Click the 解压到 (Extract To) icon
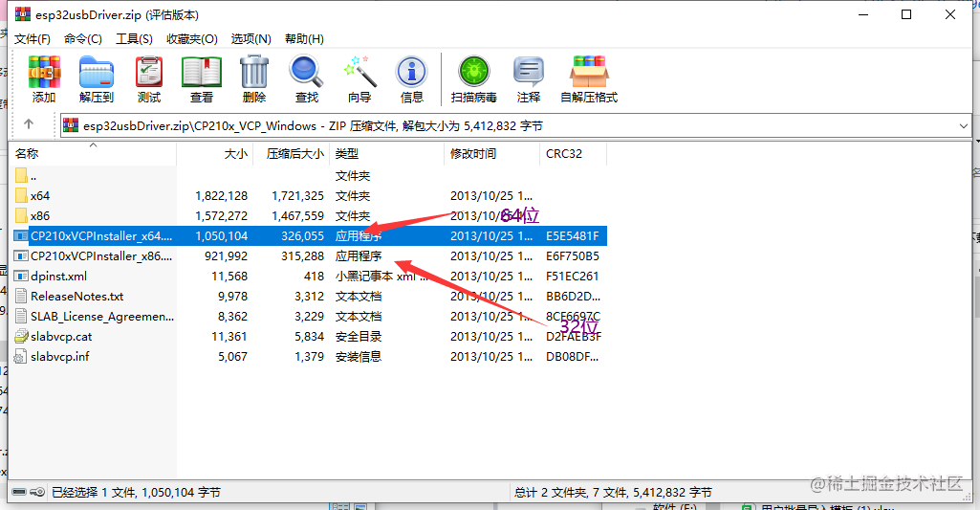 tap(96, 78)
